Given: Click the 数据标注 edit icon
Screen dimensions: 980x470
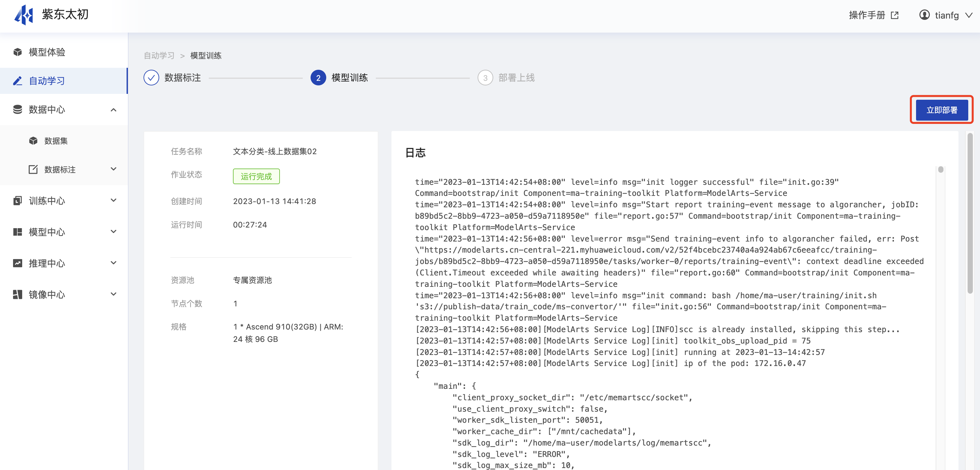Looking at the screenshot, I should 34,169.
